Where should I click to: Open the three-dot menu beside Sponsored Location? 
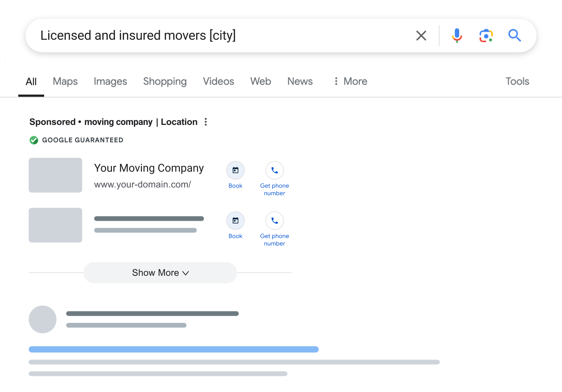[206, 122]
